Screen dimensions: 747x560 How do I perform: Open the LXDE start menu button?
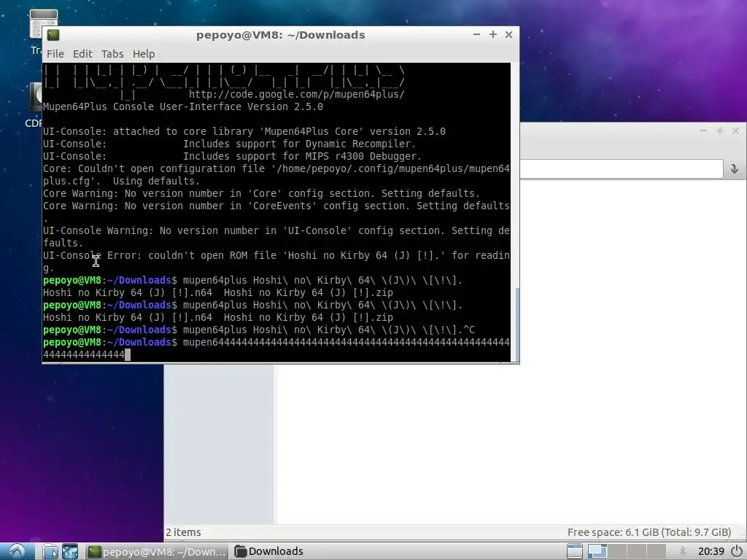18,551
